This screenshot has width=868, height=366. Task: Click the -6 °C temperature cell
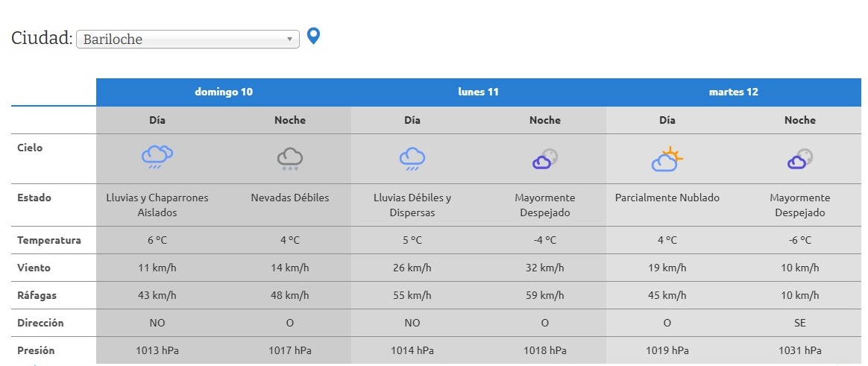[799, 240]
